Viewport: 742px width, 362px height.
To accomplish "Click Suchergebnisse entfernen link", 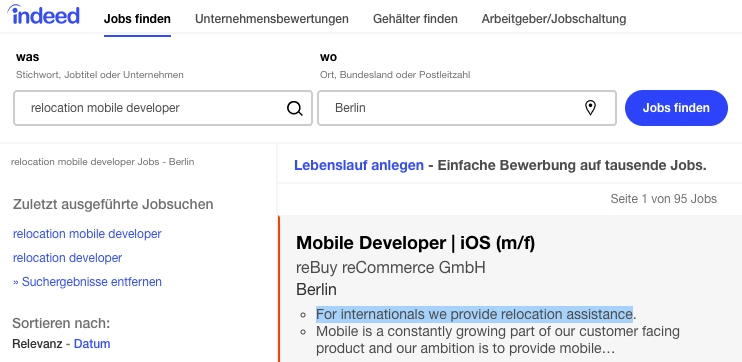I will click(87, 282).
